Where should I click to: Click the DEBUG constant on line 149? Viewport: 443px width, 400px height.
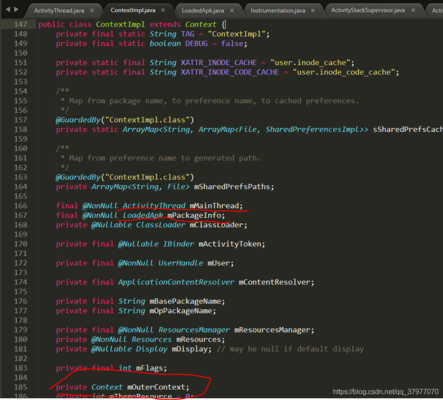click(197, 44)
